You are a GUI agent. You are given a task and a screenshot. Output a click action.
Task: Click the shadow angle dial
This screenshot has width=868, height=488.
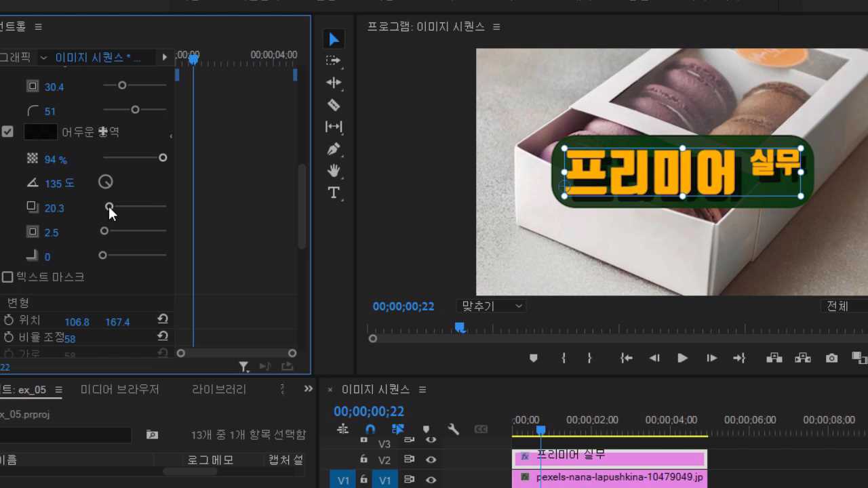click(105, 182)
